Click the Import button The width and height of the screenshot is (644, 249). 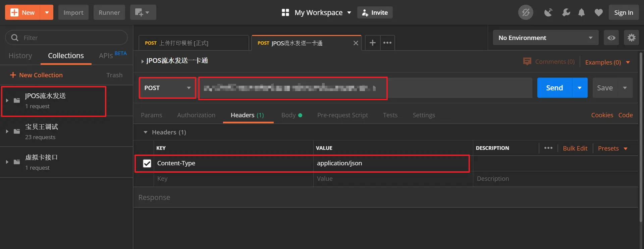(73, 12)
